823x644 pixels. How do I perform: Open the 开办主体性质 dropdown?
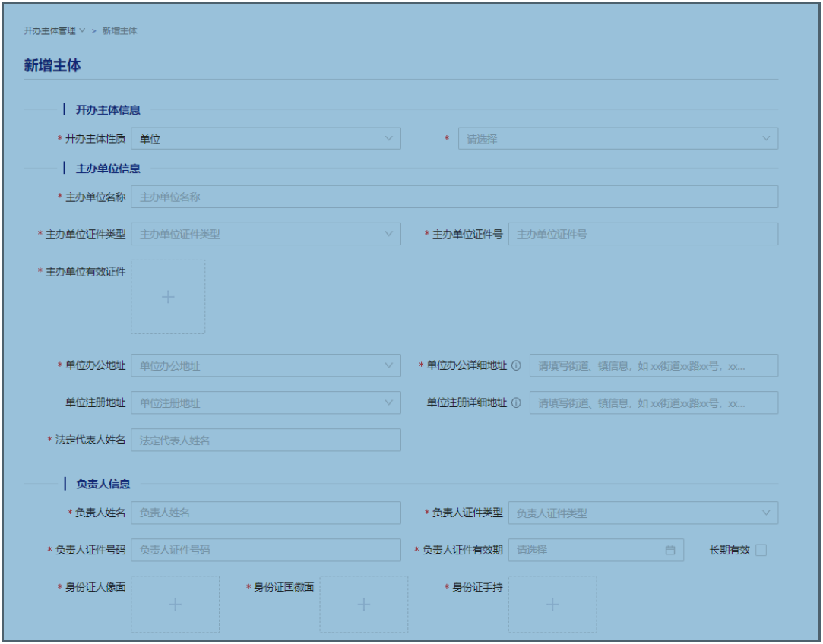pyautogui.click(x=265, y=139)
